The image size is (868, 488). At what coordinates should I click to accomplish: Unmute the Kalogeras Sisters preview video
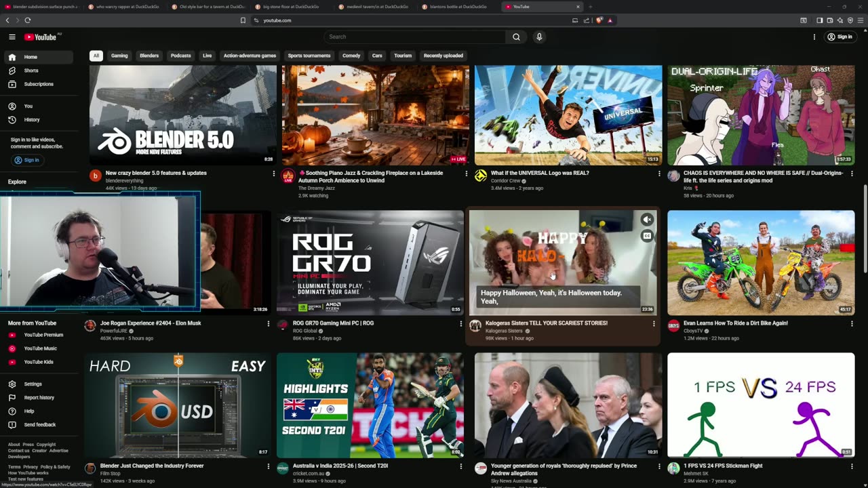pos(647,220)
